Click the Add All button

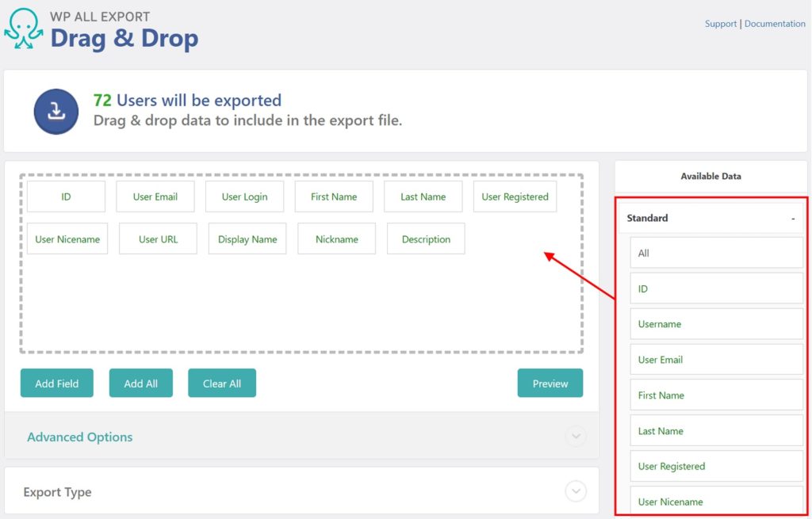click(140, 383)
